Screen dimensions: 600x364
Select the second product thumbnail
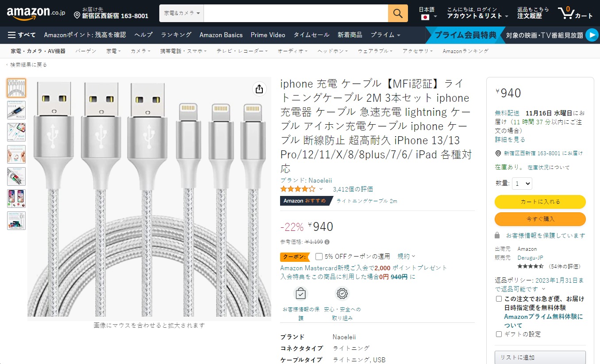pos(16,110)
